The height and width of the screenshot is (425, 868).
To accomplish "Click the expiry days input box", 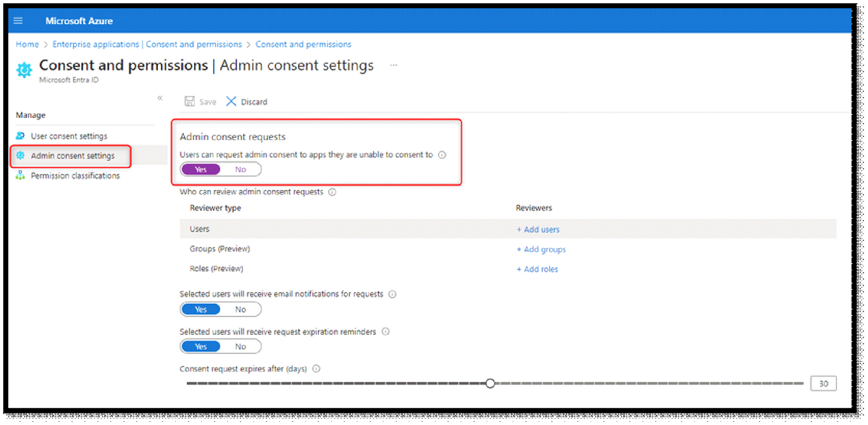I will (x=823, y=384).
